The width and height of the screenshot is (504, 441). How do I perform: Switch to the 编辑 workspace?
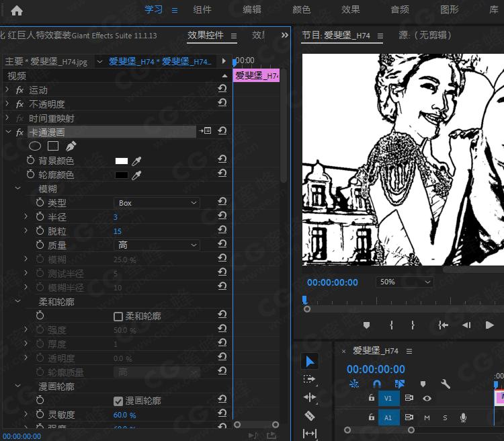pyautogui.click(x=252, y=10)
